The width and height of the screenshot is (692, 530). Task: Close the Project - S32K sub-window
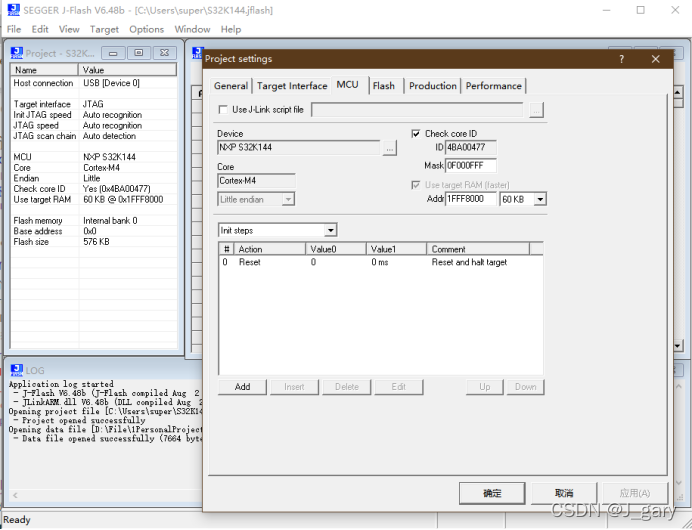pyautogui.click(x=165, y=53)
